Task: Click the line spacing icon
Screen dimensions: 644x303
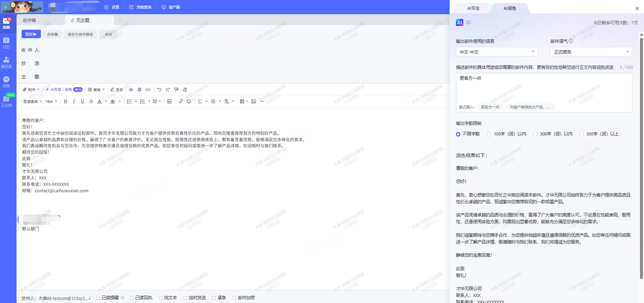Action: tap(155, 101)
